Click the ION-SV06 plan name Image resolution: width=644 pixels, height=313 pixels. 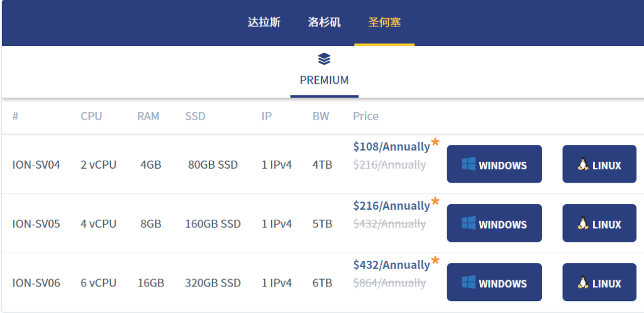[x=36, y=283]
